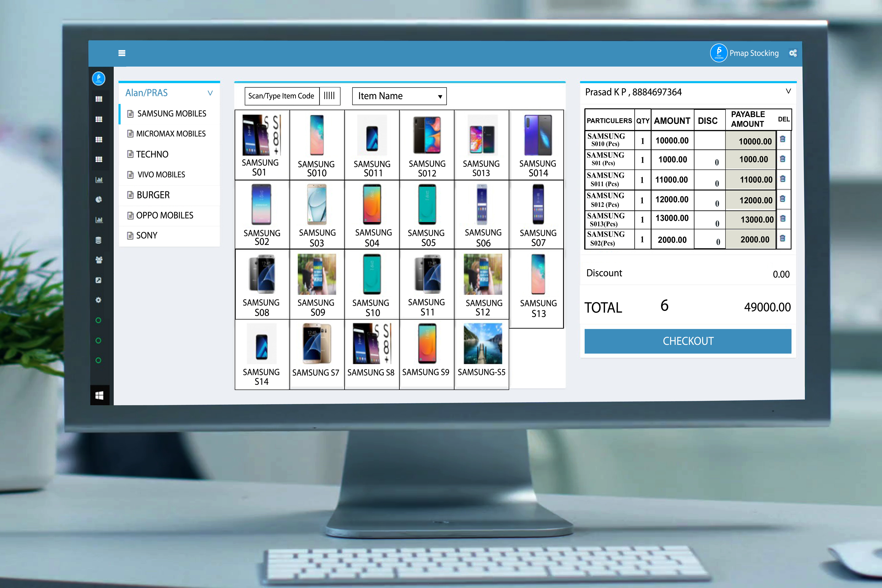Click the external link sidebar icon

(x=98, y=280)
